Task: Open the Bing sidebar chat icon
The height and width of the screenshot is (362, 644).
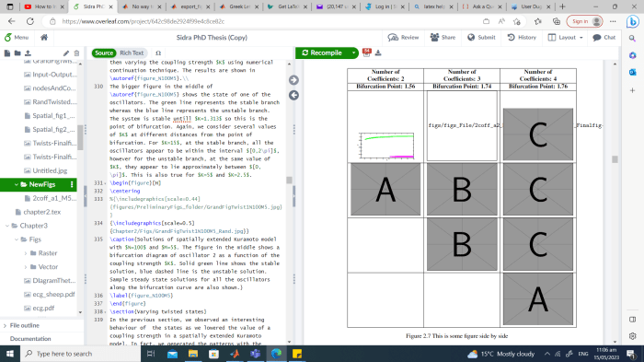Action: 633,21
